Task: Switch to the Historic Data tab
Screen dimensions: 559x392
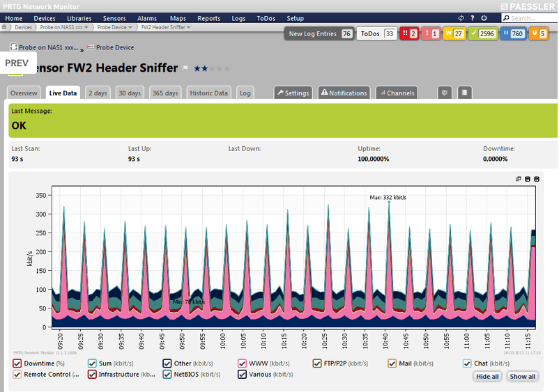Action: click(x=209, y=93)
